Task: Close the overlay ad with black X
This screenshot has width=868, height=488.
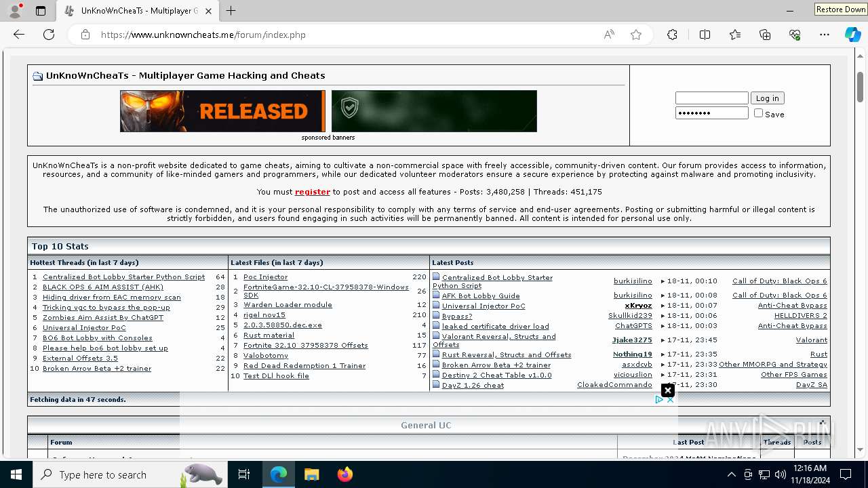Action: (668, 390)
